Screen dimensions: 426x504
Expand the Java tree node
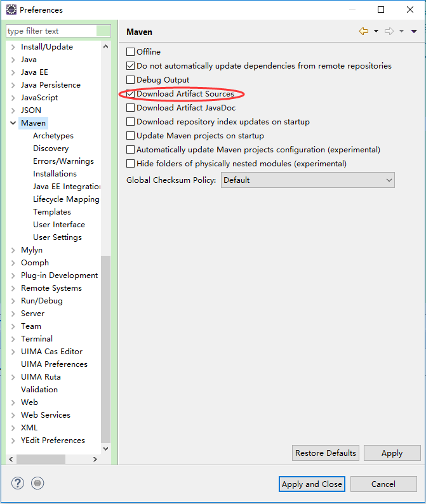tap(13, 60)
